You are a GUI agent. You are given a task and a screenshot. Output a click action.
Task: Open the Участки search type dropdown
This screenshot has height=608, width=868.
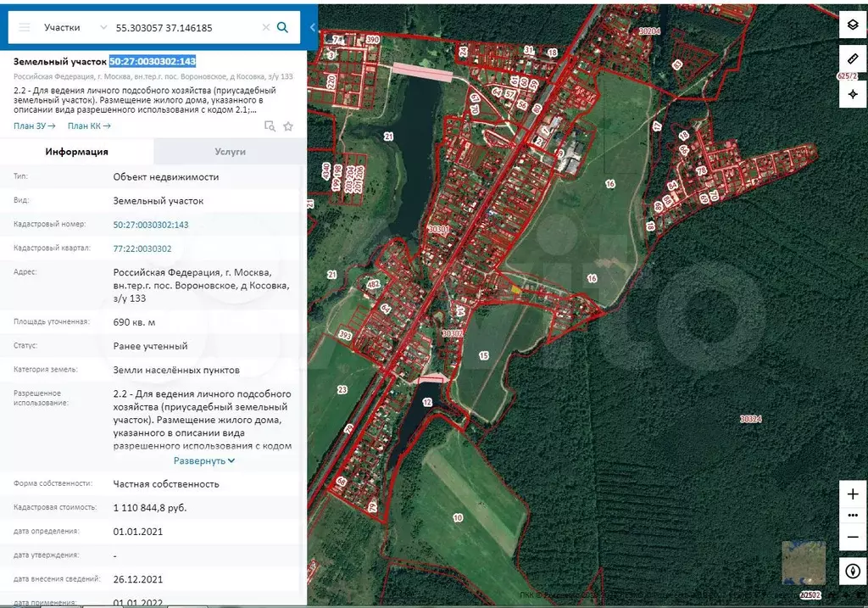tap(73, 27)
